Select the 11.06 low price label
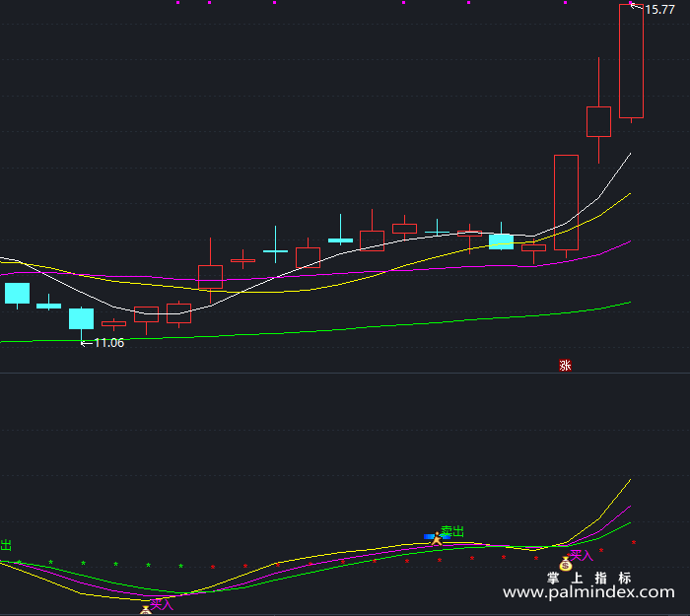This screenshot has width=690, height=616. [108, 343]
